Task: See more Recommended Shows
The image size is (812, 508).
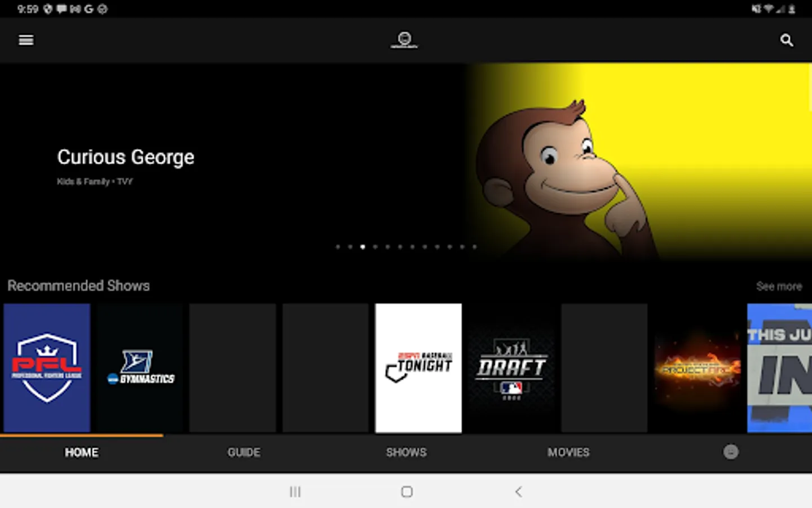Action: click(779, 287)
